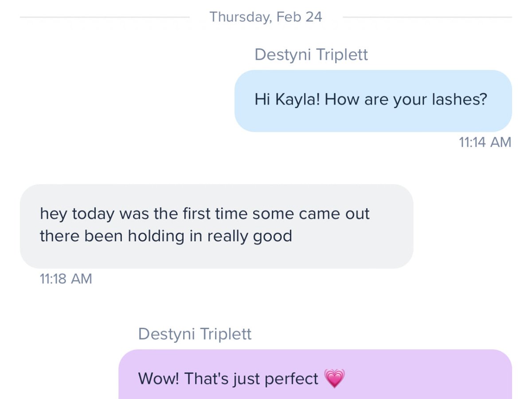Click Destyni Triplett name above blue message
Viewport: 532px width, 399px height.
click(x=311, y=55)
